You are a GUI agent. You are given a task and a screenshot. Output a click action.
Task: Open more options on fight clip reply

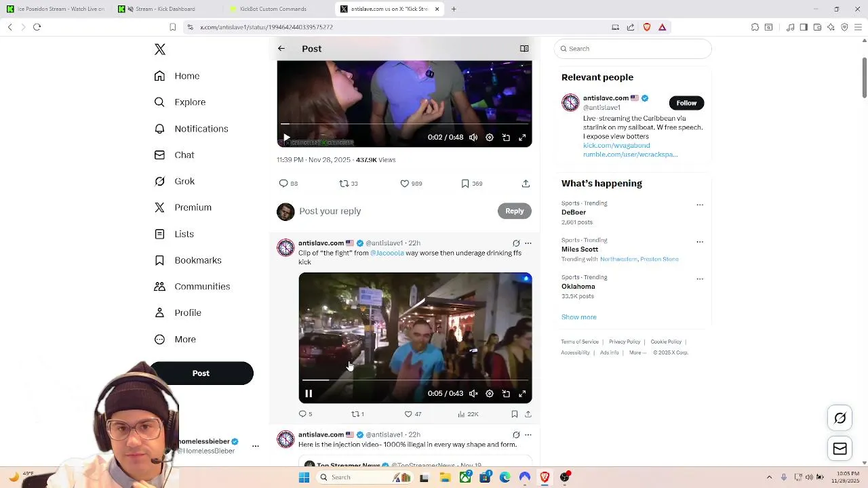coord(528,243)
